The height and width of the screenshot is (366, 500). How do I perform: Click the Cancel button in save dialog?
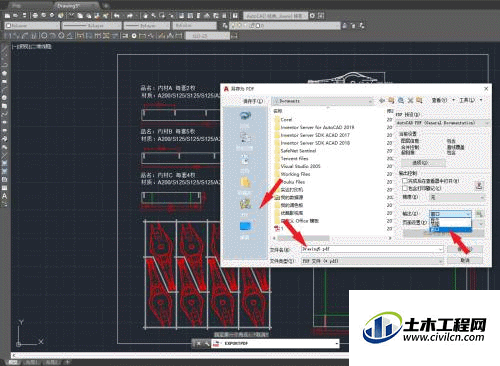pos(465,260)
